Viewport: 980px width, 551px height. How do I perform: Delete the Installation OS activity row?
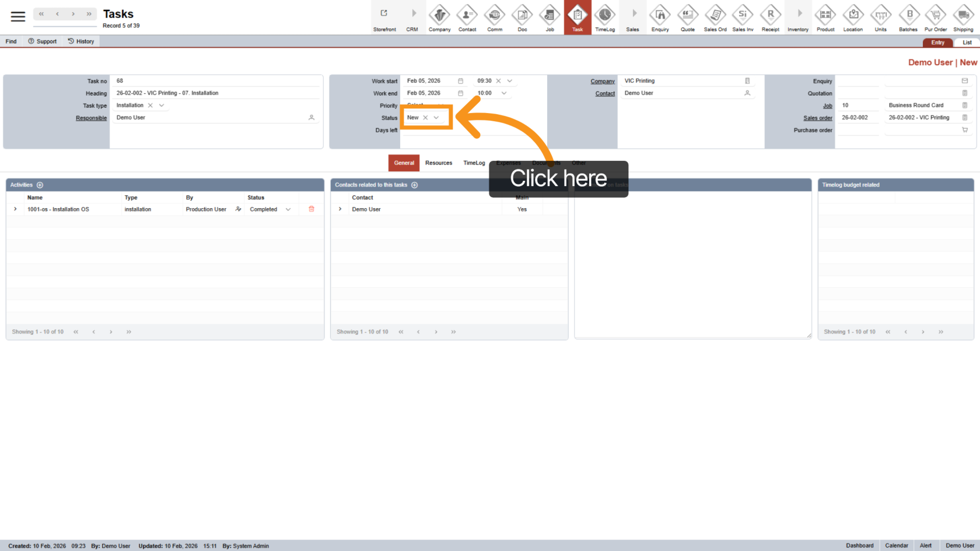(311, 209)
